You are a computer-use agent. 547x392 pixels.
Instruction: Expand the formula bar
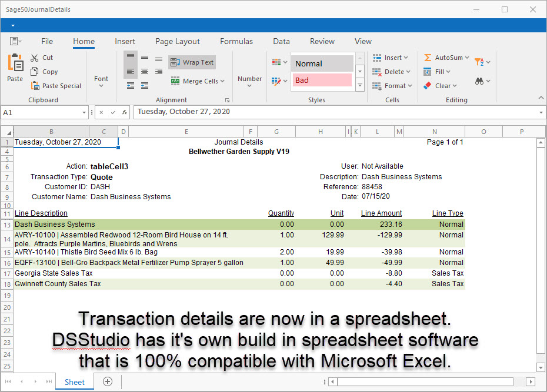(x=541, y=113)
